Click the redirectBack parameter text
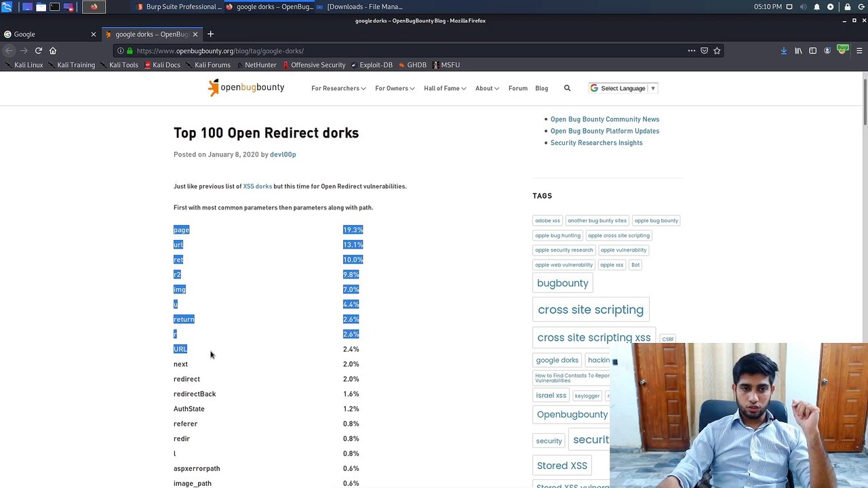868x488 pixels. 195,394
